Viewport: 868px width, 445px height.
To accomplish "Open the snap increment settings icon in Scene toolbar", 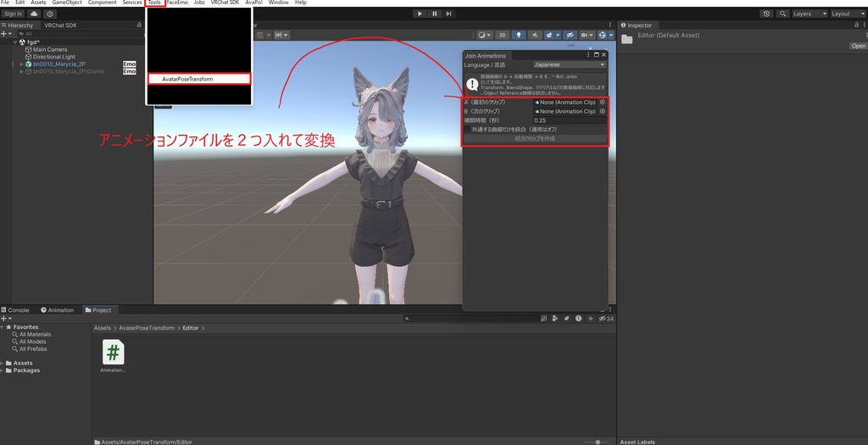I will click(281, 35).
